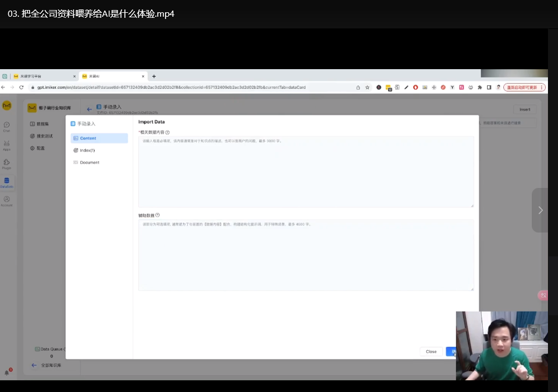The width and height of the screenshot is (558, 392).
Task: Click the Data Queue status text
Action: (51, 349)
